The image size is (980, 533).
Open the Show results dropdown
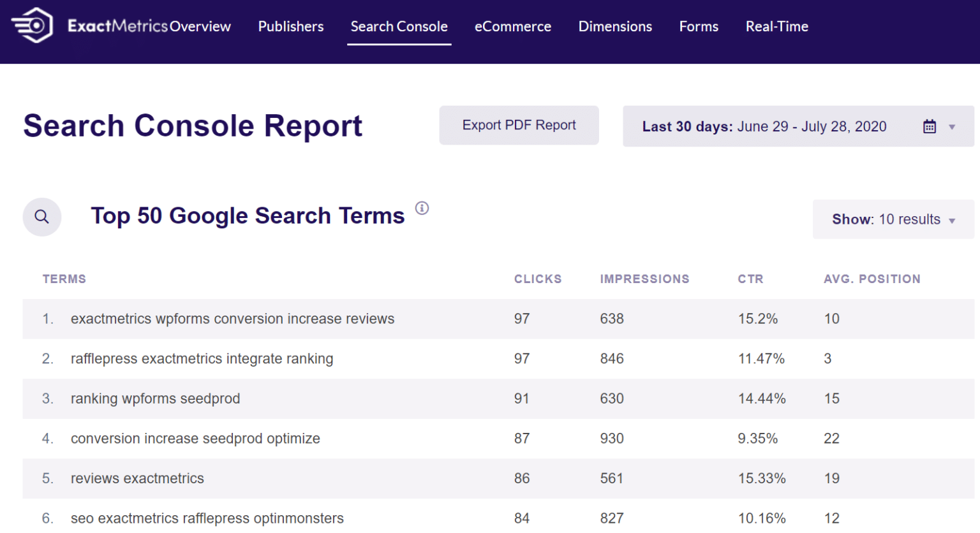tap(893, 219)
